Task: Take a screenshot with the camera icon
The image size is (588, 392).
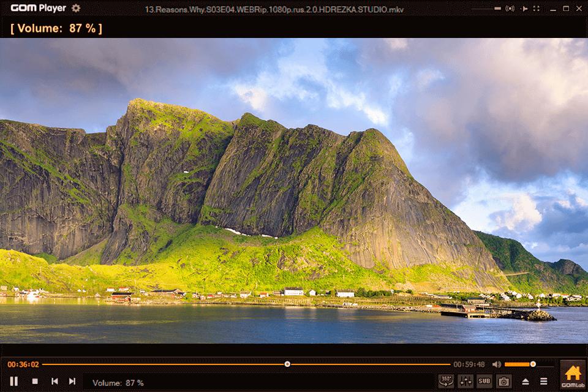Action: [x=503, y=382]
